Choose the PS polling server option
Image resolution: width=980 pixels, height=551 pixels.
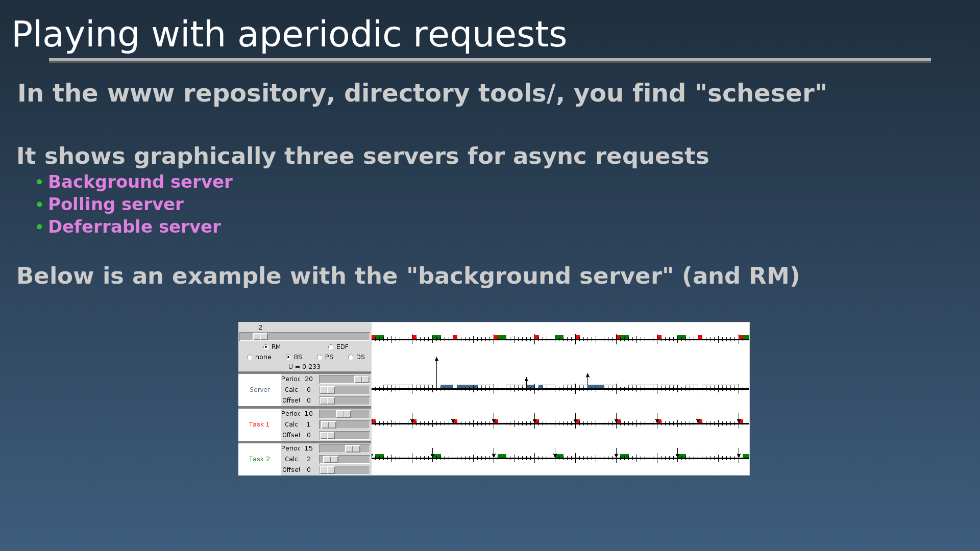tap(320, 357)
